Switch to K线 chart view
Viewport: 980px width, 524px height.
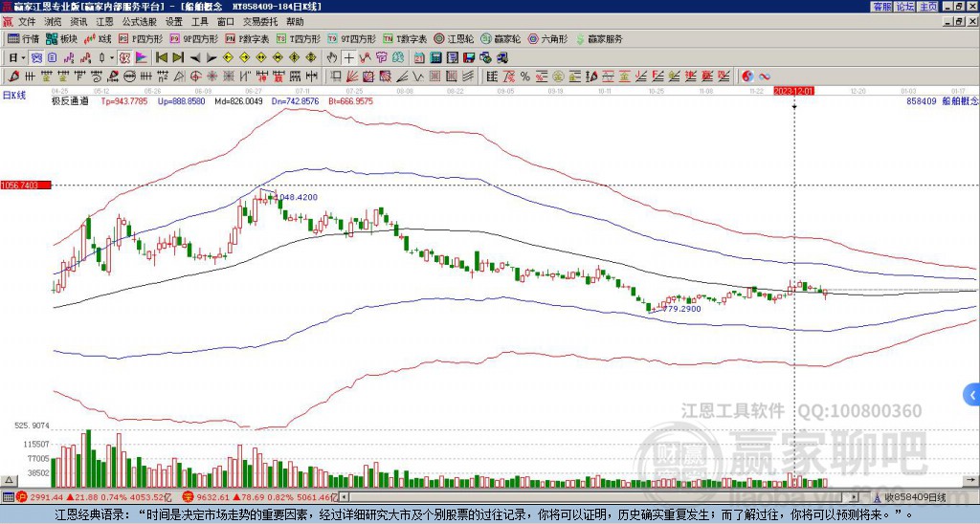click(97, 38)
